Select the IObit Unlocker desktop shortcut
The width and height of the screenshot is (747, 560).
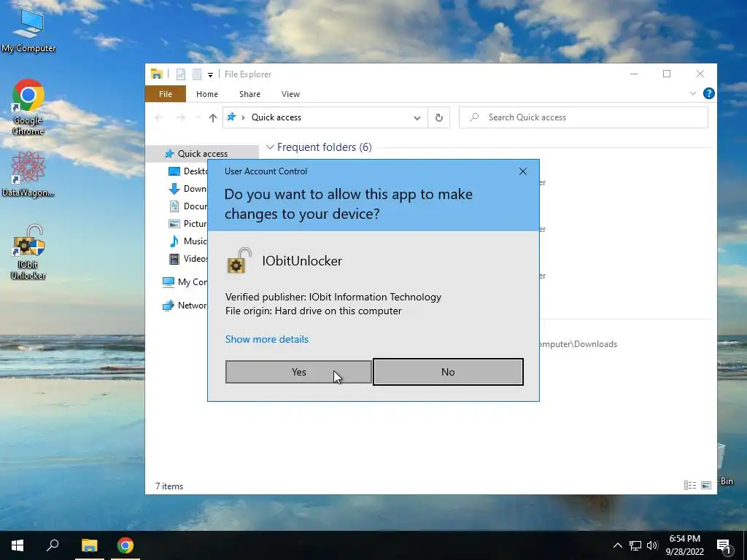pyautogui.click(x=28, y=252)
